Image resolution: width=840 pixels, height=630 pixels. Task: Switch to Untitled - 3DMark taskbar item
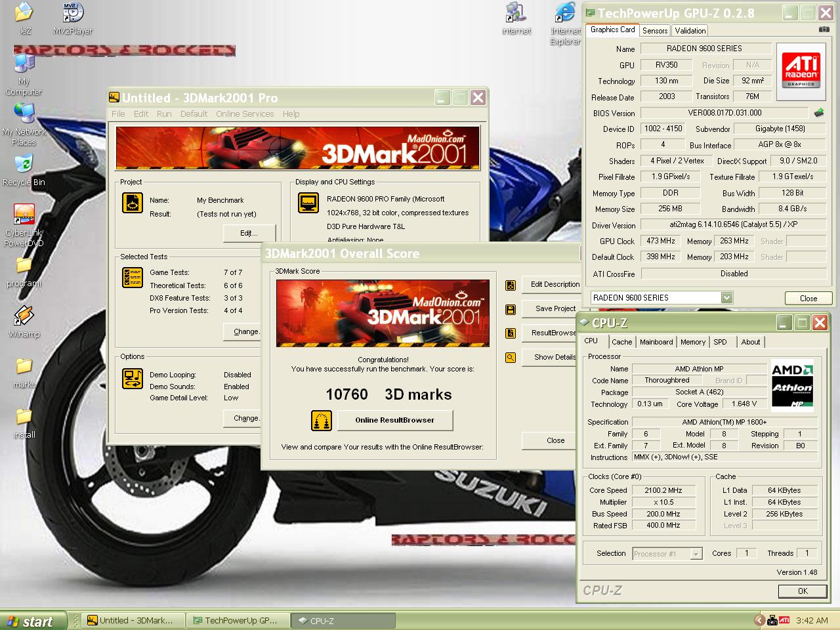133,620
